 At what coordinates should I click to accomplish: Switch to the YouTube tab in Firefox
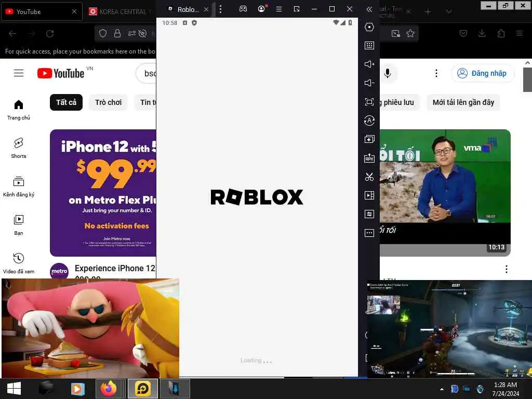click(x=42, y=11)
